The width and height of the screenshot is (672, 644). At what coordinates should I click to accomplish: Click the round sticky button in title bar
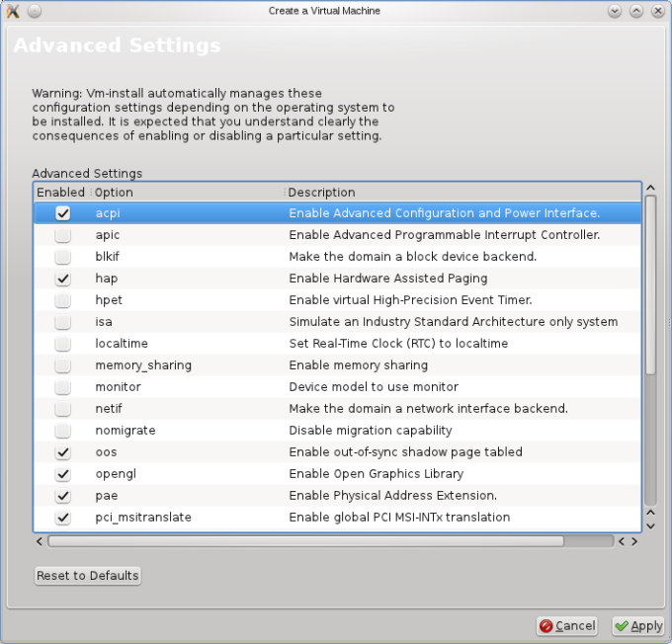point(35,11)
